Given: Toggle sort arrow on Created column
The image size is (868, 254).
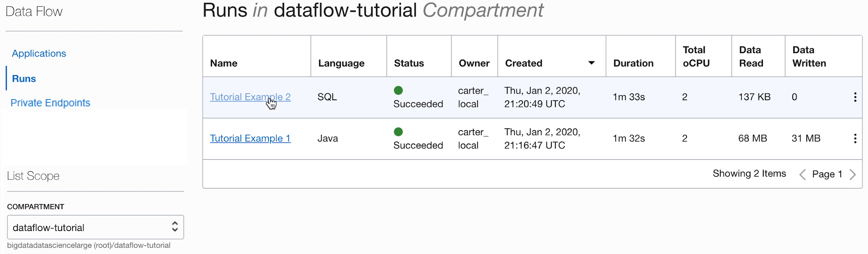Looking at the screenshot, I should [x=591, y=63].
